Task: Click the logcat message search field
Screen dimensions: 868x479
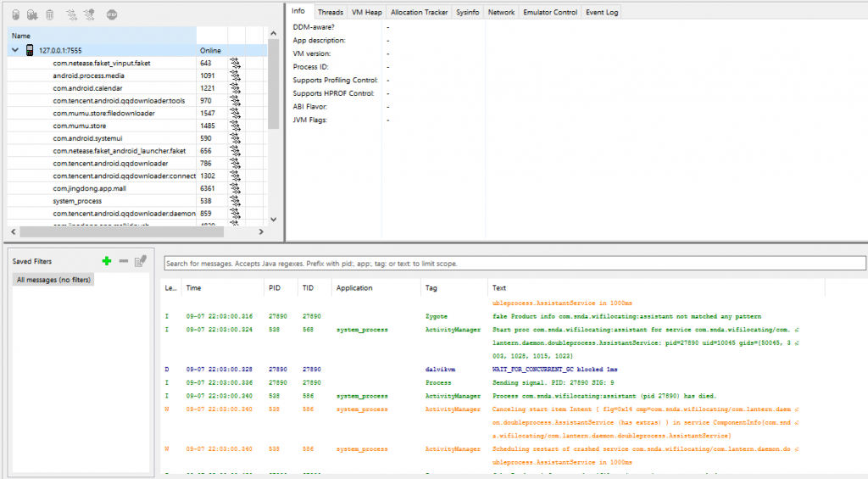Action: coord(515,264)
